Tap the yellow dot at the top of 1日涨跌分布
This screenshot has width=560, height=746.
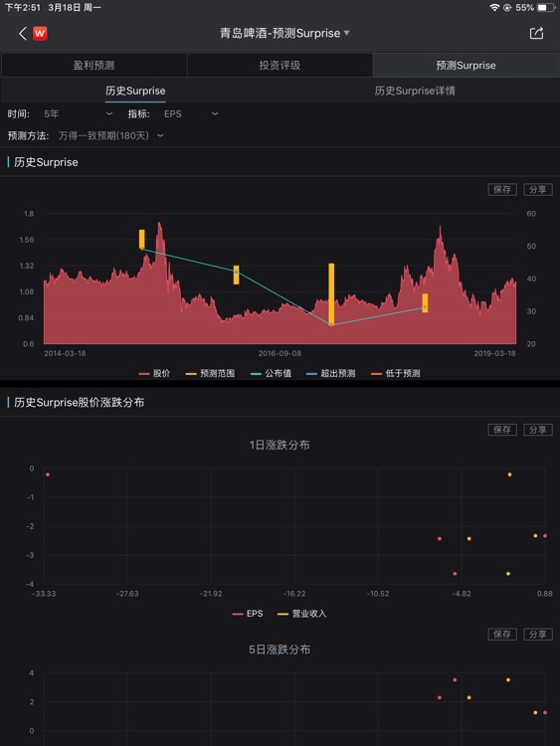tap(509, 474)
